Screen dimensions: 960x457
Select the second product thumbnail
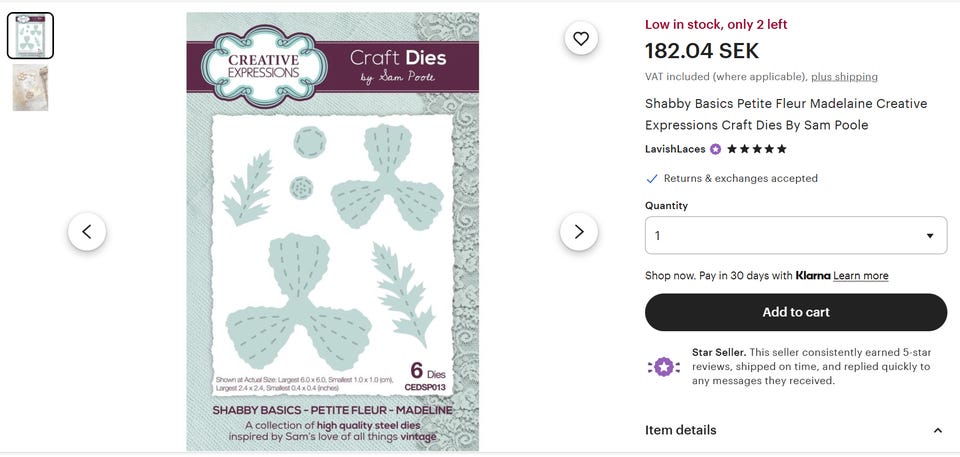[30, 88]
